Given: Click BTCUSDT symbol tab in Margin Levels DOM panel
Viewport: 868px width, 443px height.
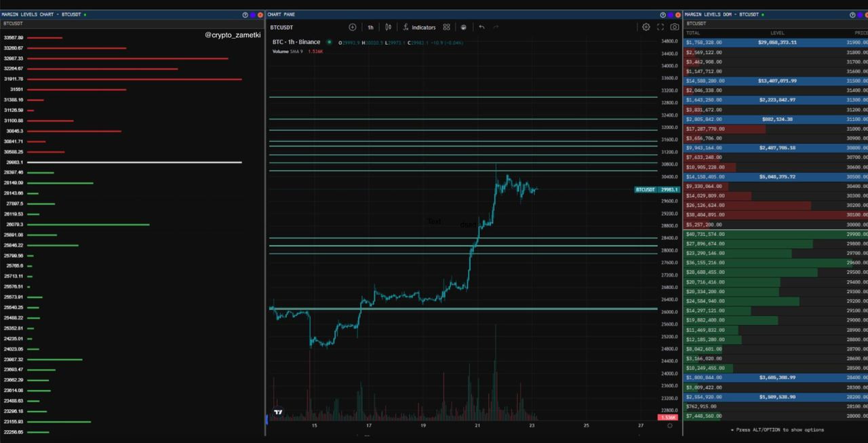Looking at the screenshot, I should (696, 23).
